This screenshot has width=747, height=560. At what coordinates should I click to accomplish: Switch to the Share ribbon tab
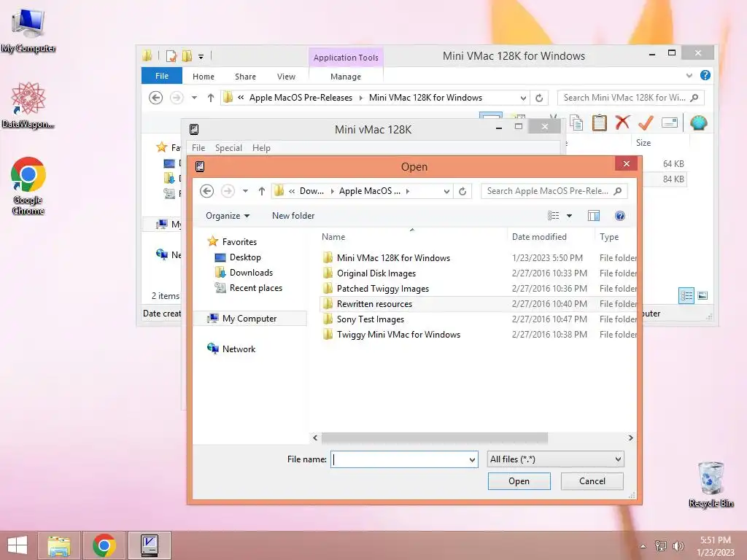click(245, 76)
